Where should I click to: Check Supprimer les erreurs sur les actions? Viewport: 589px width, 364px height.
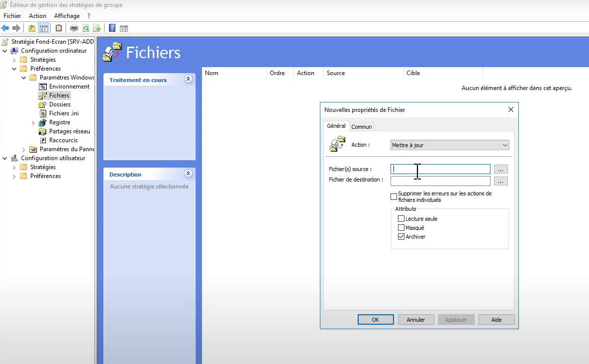393,196
